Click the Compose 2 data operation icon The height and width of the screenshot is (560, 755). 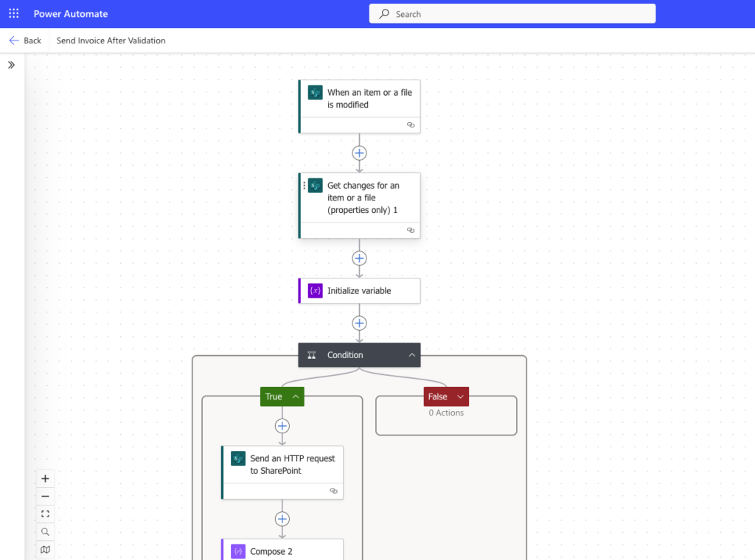tap(238, 551)
